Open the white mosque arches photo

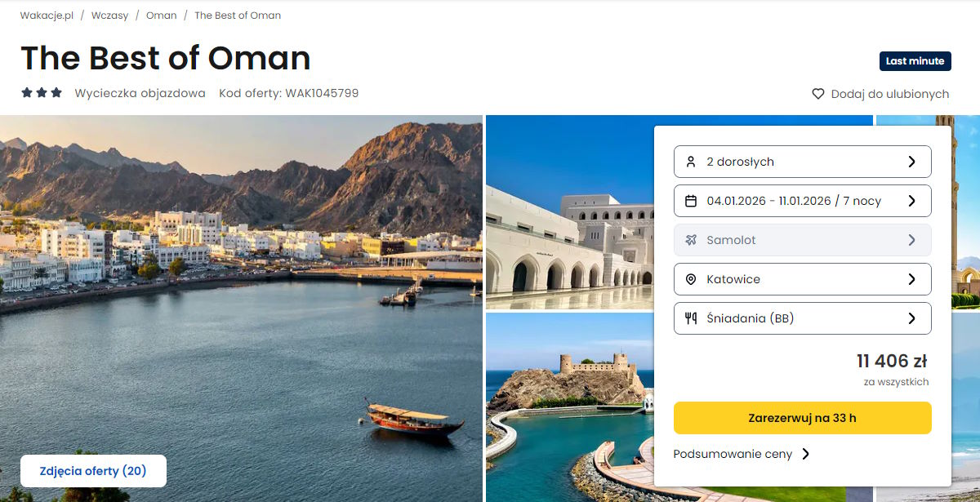[x=569, y=212]
